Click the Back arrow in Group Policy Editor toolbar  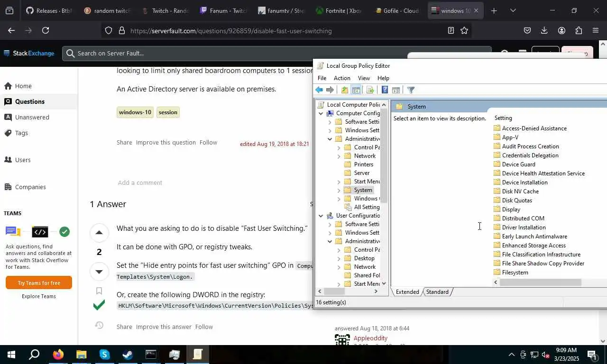[319, 90]
